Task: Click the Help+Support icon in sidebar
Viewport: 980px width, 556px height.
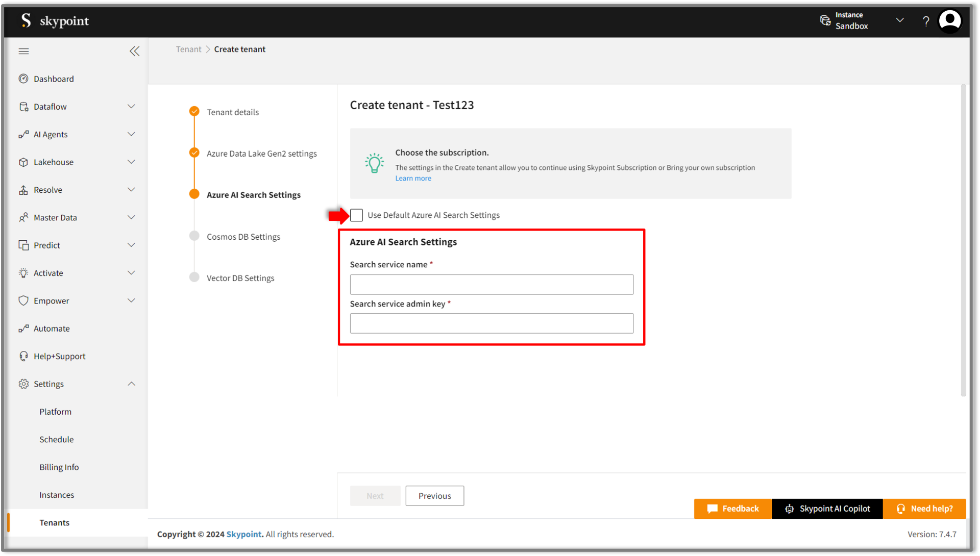Action: [x=23, y=356]
